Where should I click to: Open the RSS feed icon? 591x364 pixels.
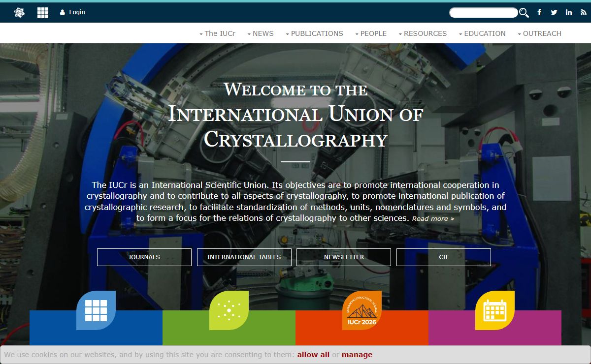[x=584, y=12]
